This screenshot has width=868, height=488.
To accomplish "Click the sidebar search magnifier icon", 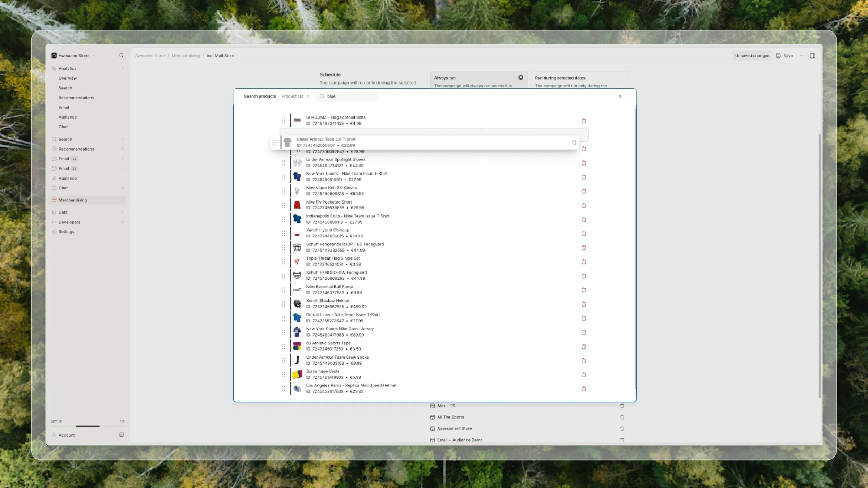I will [x=122, y=56].
